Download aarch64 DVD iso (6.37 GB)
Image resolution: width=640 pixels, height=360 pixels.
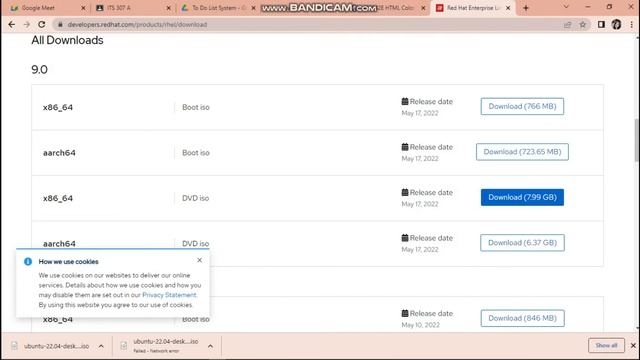point(522,243)
